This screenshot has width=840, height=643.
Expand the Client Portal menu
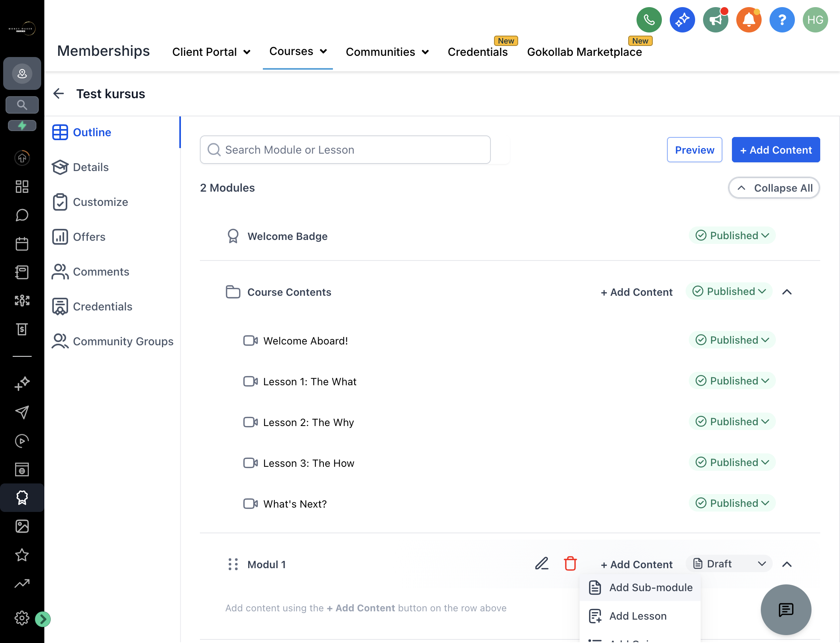211,52
